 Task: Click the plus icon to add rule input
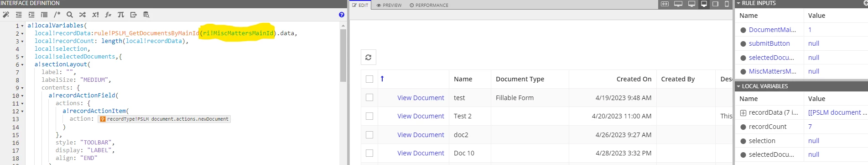coord(865,3)
